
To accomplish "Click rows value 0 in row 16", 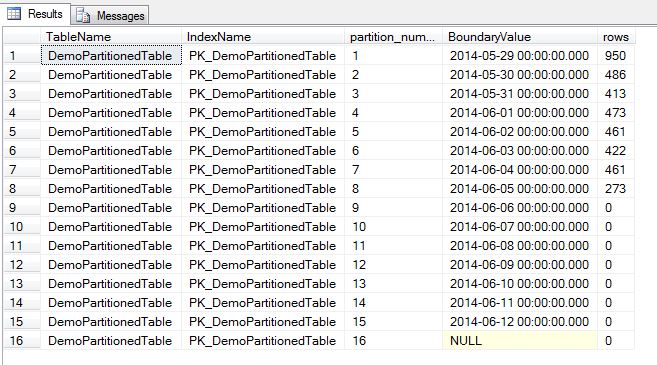I will coord(616,341).
